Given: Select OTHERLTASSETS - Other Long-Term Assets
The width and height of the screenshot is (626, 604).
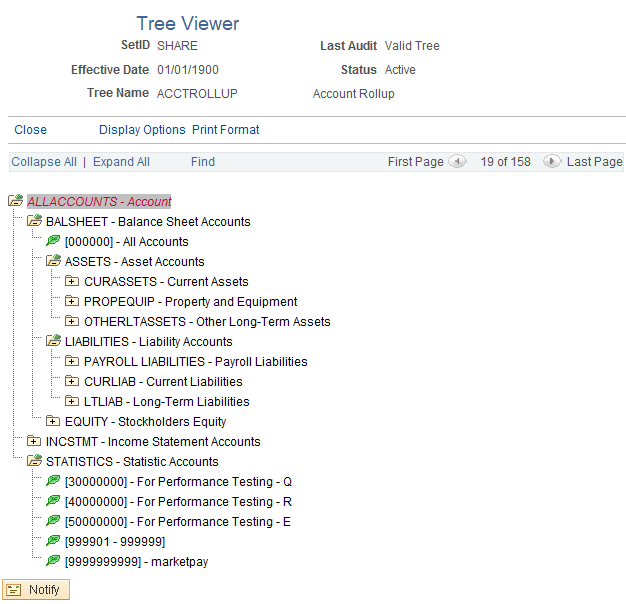Looking at the screenshot, I should click(x=207, y=322).
